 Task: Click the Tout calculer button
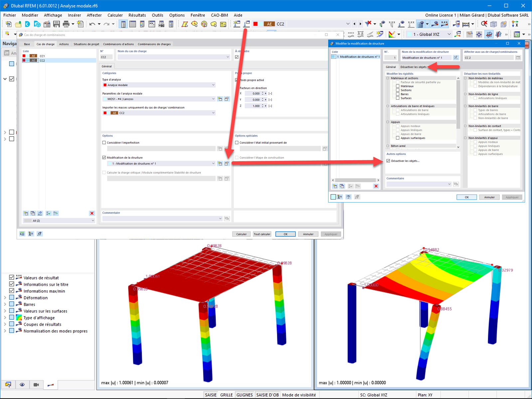[262, 234]
